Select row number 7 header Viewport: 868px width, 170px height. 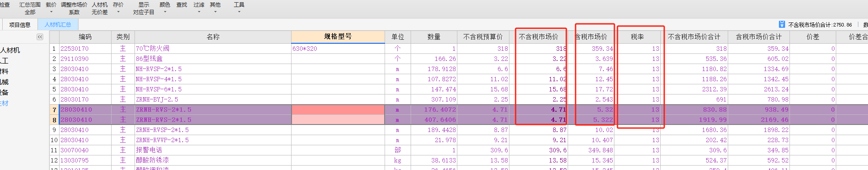(54, 110)
